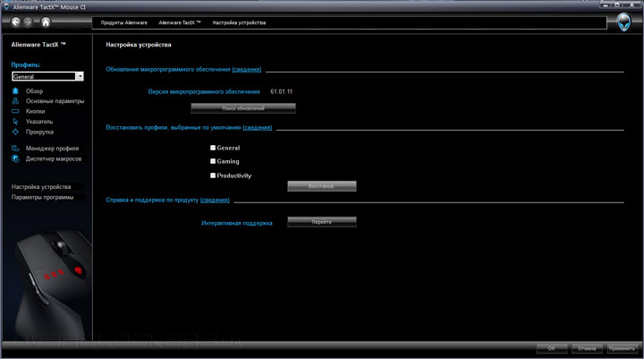
Task: Open Основные параметры in the sidebar
Action: coord(55,101)
